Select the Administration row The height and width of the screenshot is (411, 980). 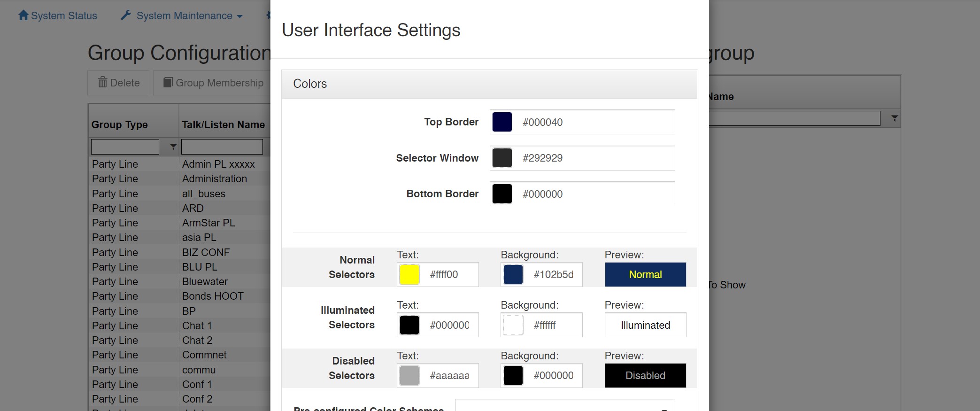click(x=179, y=178)
